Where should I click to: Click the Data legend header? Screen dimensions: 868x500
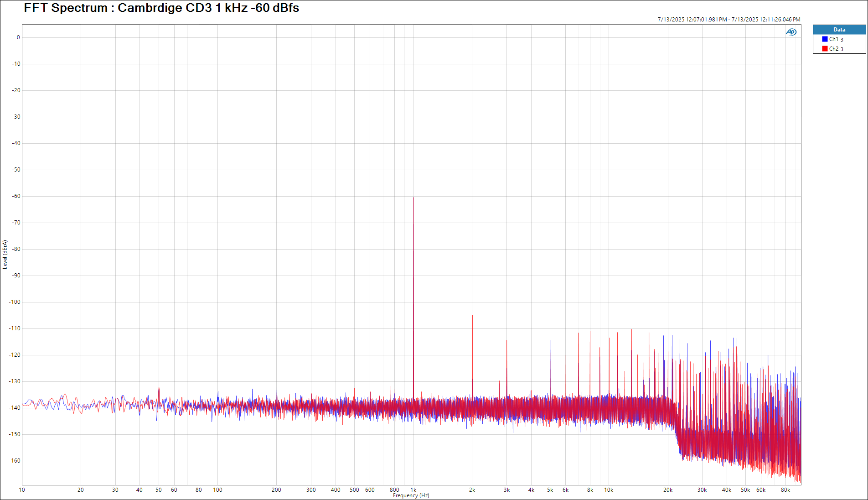click(839, 30)
